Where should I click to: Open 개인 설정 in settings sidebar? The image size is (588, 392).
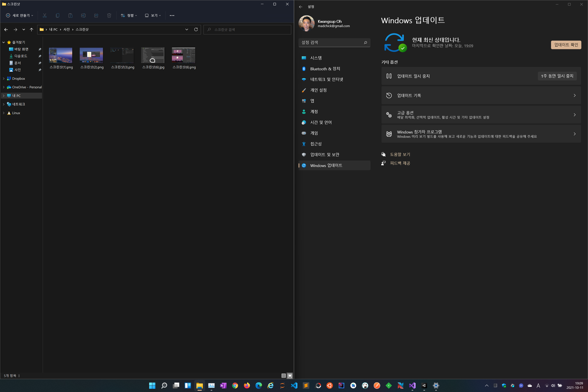click(318, 90)
